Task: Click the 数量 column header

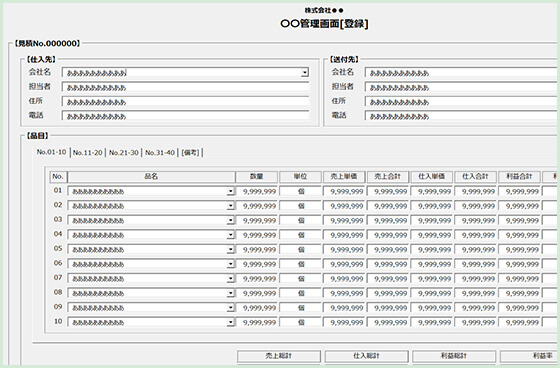Action: [256, 176]
